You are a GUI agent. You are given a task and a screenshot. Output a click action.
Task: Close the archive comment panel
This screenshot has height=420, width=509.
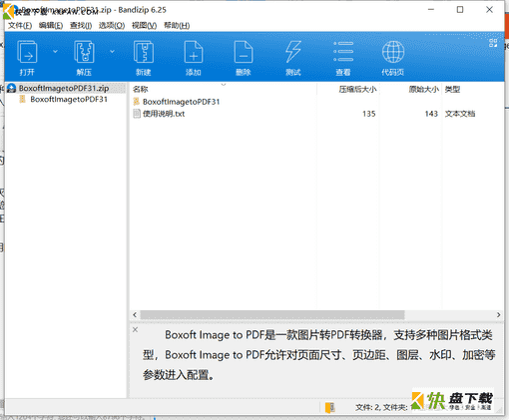135,329
